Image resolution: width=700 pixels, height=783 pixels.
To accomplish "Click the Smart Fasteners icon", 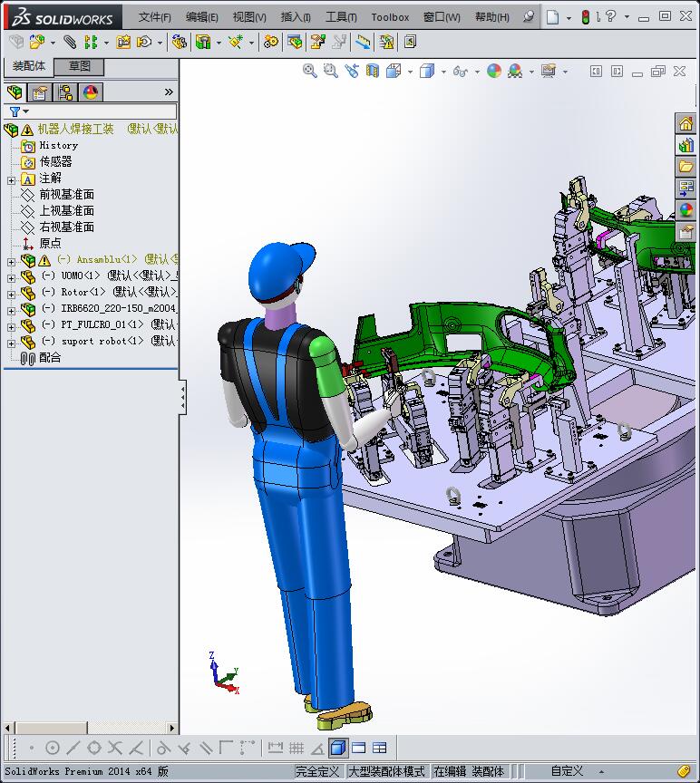I will pos(123,42).
